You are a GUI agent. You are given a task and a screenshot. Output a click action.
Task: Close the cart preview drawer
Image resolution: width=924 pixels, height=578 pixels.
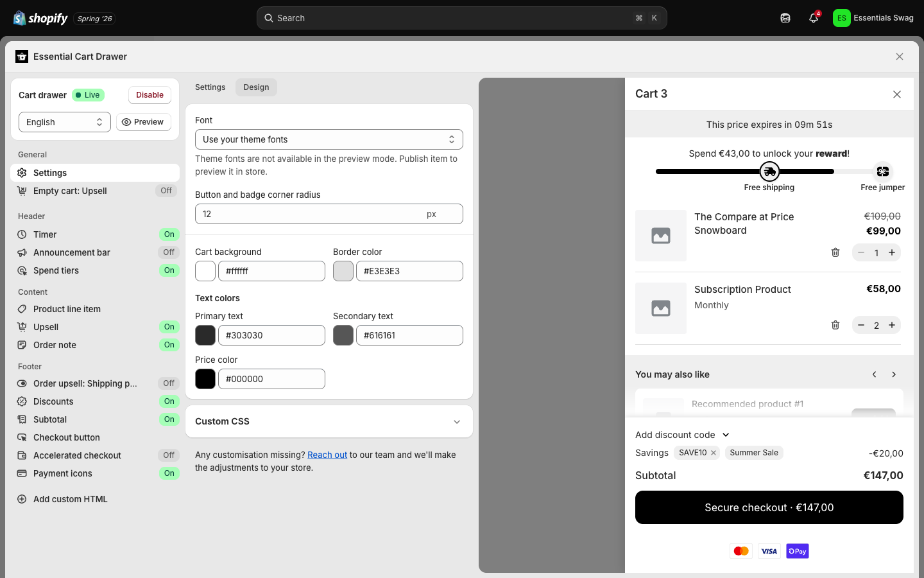[x=897, y=94]
